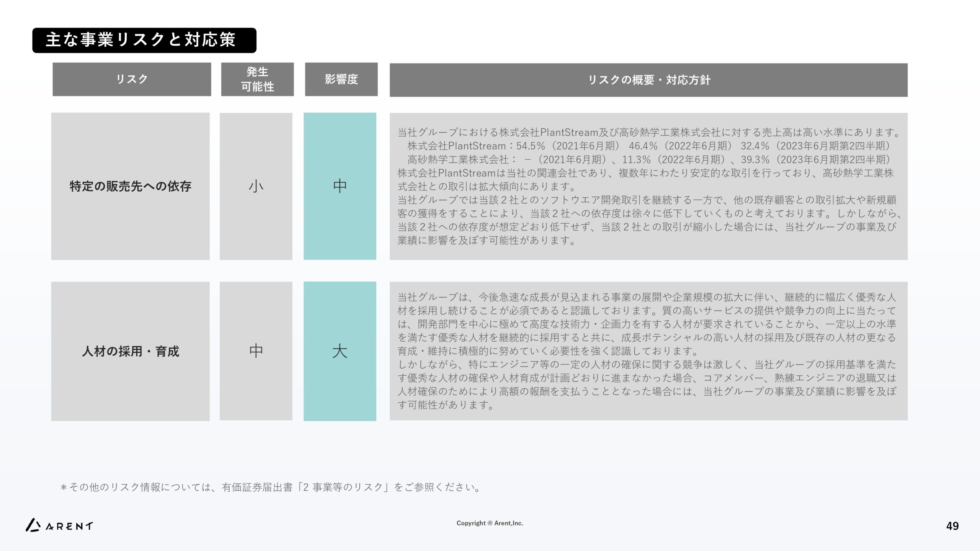Select the リスクの概要・対応方針 header

(x=648, y=80)
